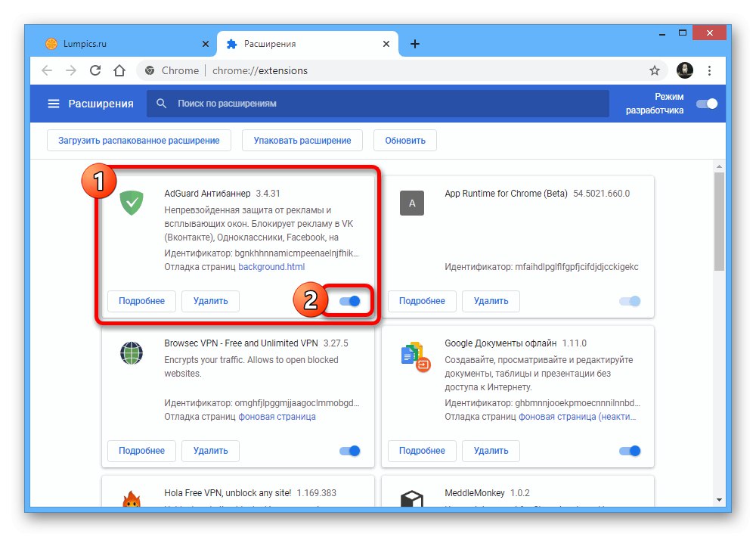This screenshot has height=537, width=756.
Task: Open the user profile avatar
Action: [685, 70]
